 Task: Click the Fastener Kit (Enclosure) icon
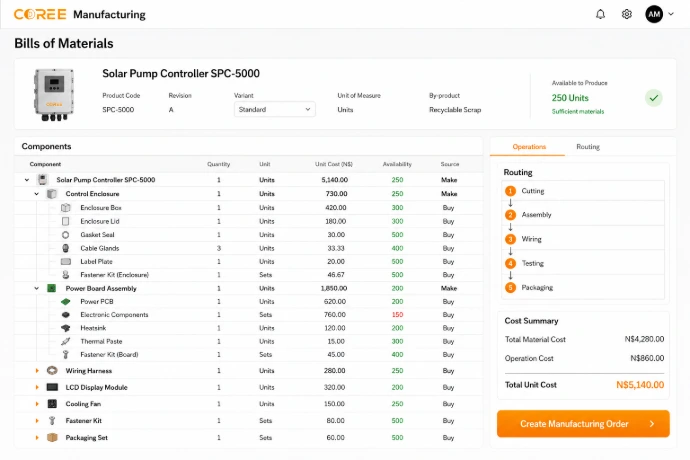pyautogui.click(x=66, y=275)
